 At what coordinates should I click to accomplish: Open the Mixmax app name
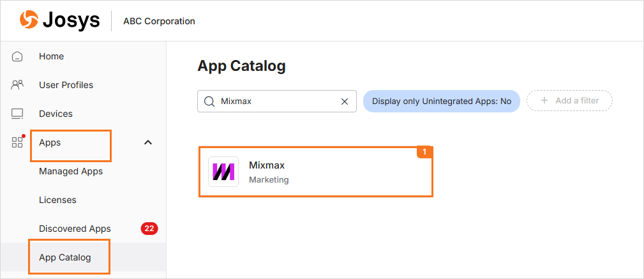(x=267, y=165)
